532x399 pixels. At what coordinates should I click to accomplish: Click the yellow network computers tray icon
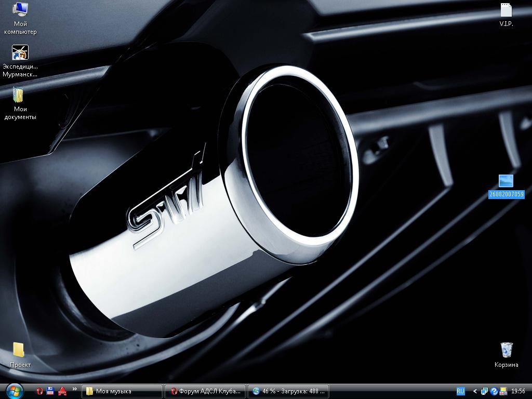(503, 391)
